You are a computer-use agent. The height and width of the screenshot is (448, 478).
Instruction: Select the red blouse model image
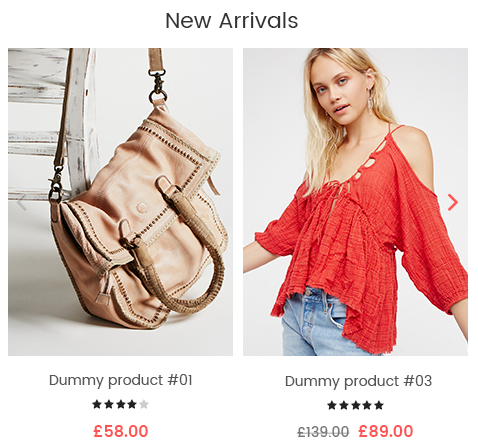click(355, 202)
